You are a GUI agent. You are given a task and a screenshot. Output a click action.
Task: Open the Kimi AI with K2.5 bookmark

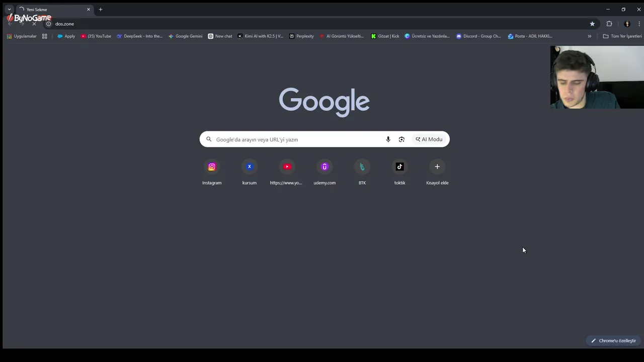[261, 36]
